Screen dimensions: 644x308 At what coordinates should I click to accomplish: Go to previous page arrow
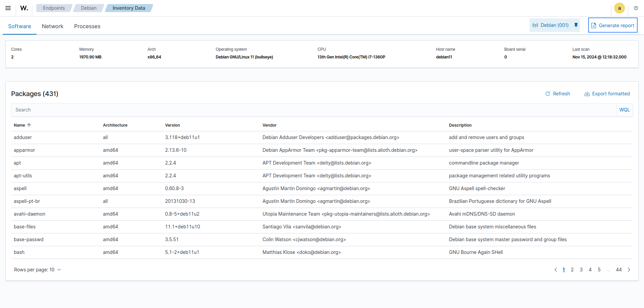(x=556, y=270)
